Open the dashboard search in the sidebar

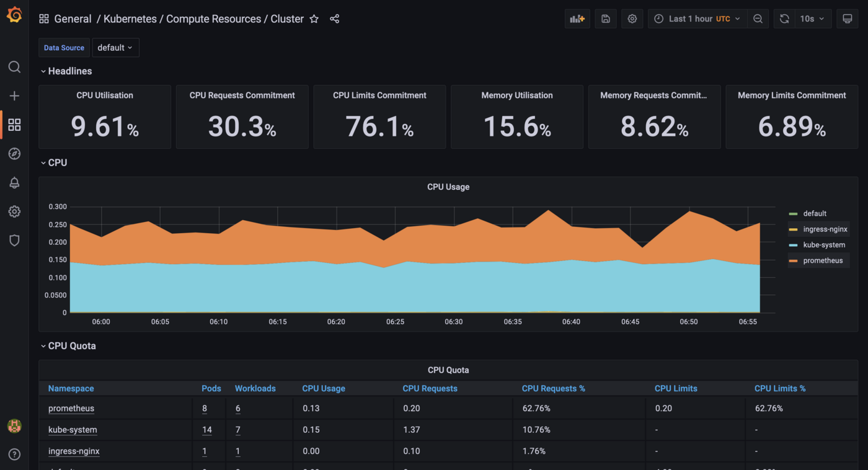point(14,67)
